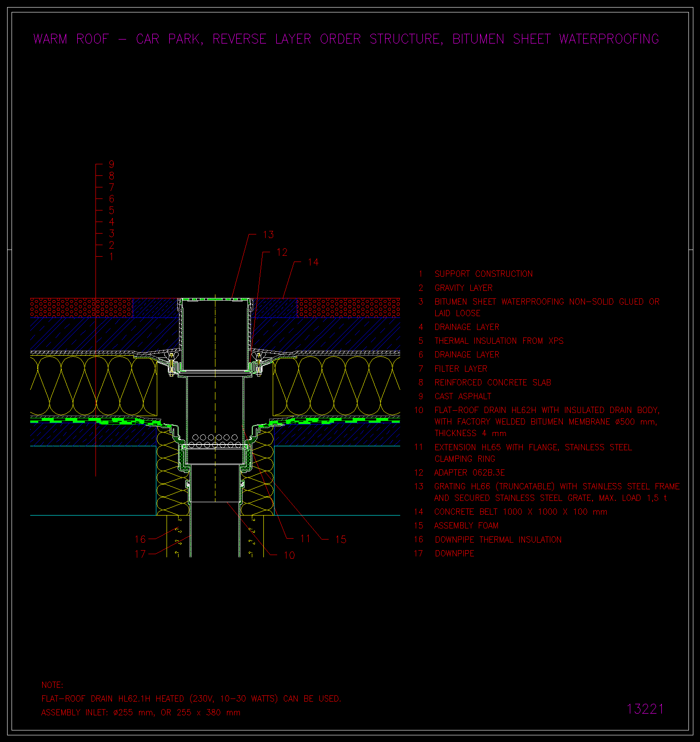Click the text 'THICKNESS 4 mm' in the legend
700x742 pixels.
[x=470, y=433]
